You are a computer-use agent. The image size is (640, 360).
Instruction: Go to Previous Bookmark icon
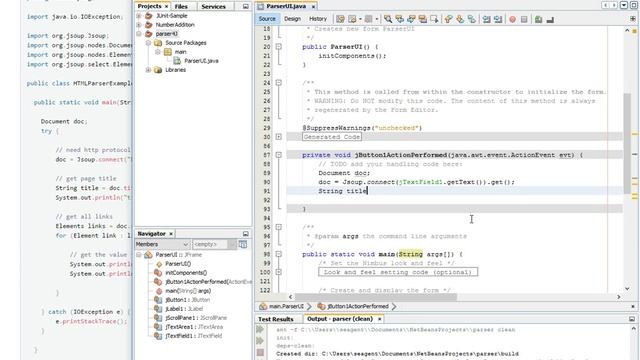point(449,19)
